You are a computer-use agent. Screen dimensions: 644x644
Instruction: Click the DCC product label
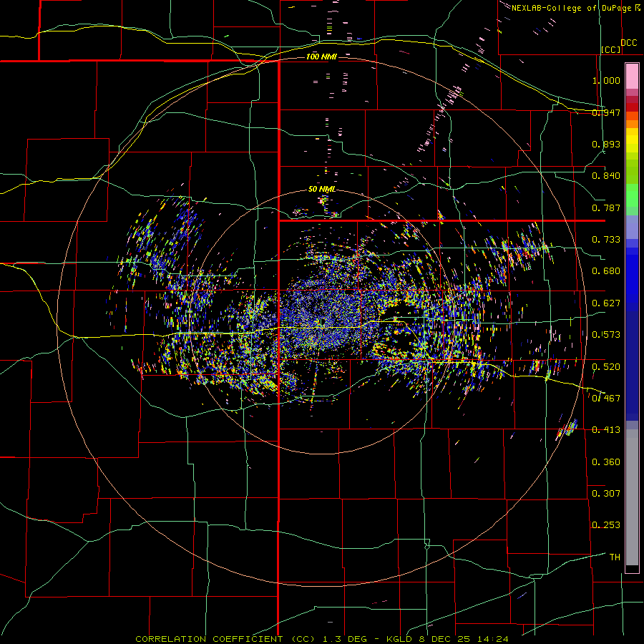628,43
